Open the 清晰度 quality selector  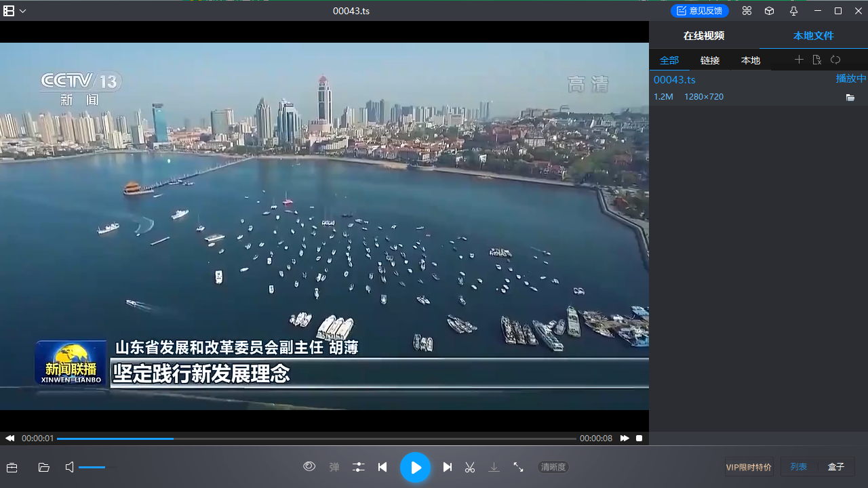tap(555, 467)
